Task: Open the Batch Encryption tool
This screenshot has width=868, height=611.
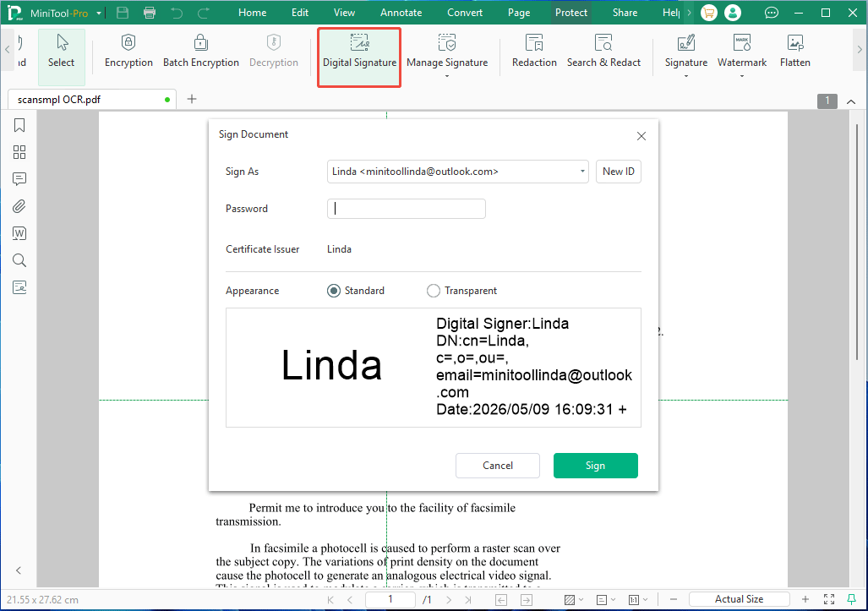Action: 201,51
